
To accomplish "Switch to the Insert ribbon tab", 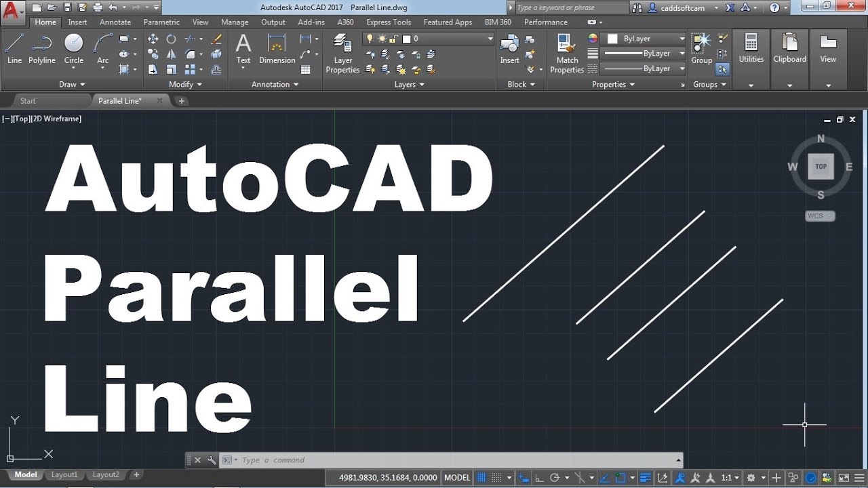I will coord(77,22).
